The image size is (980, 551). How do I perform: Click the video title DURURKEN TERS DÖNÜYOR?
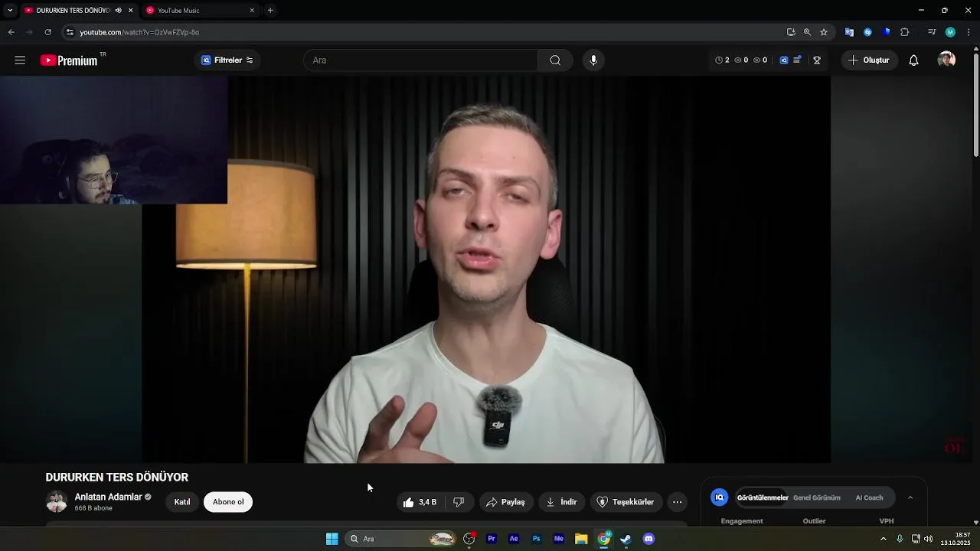coord(116,478)
